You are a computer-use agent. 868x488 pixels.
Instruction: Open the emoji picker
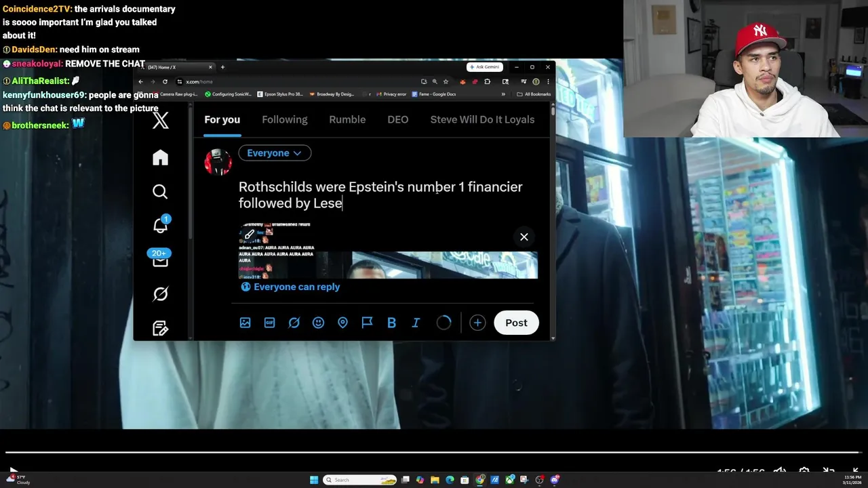(318, 323)
